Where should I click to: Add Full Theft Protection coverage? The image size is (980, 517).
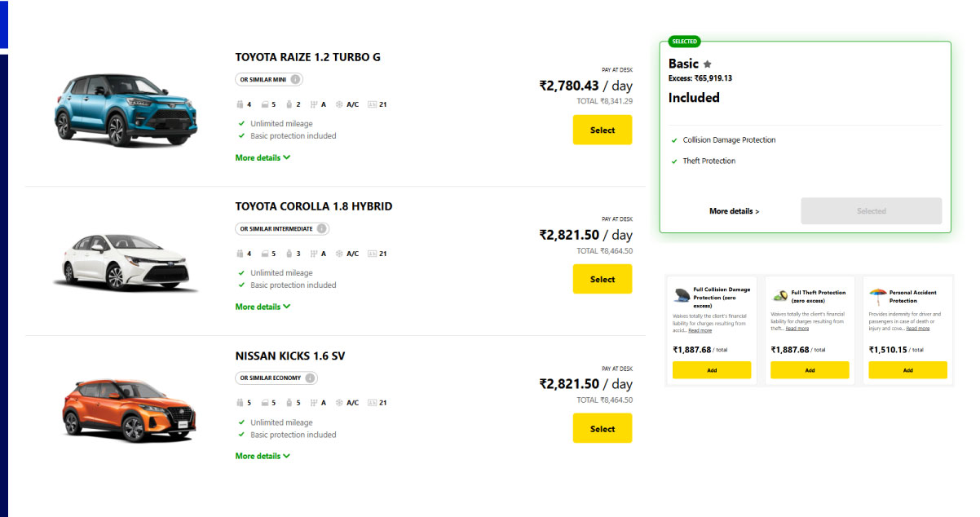809,369
